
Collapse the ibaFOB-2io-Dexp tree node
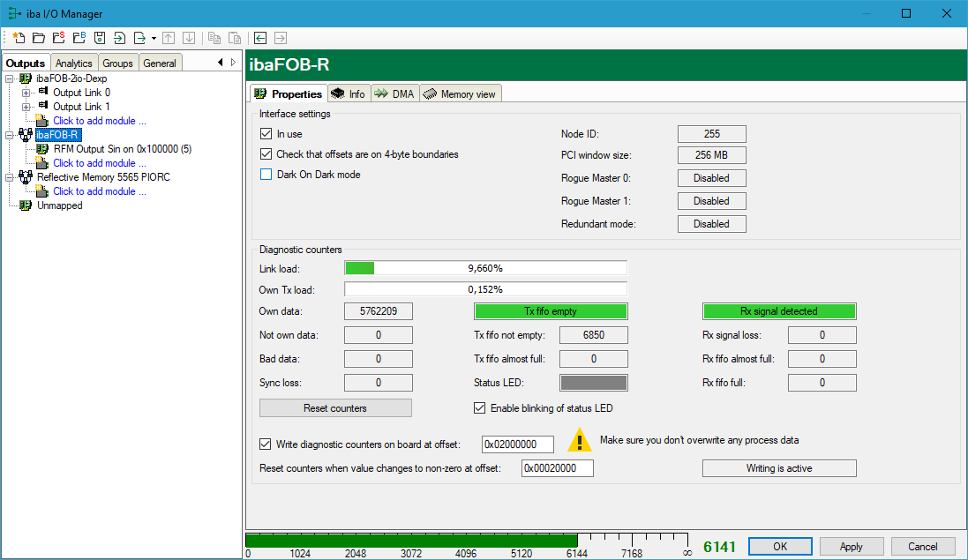tap(10, 78)
